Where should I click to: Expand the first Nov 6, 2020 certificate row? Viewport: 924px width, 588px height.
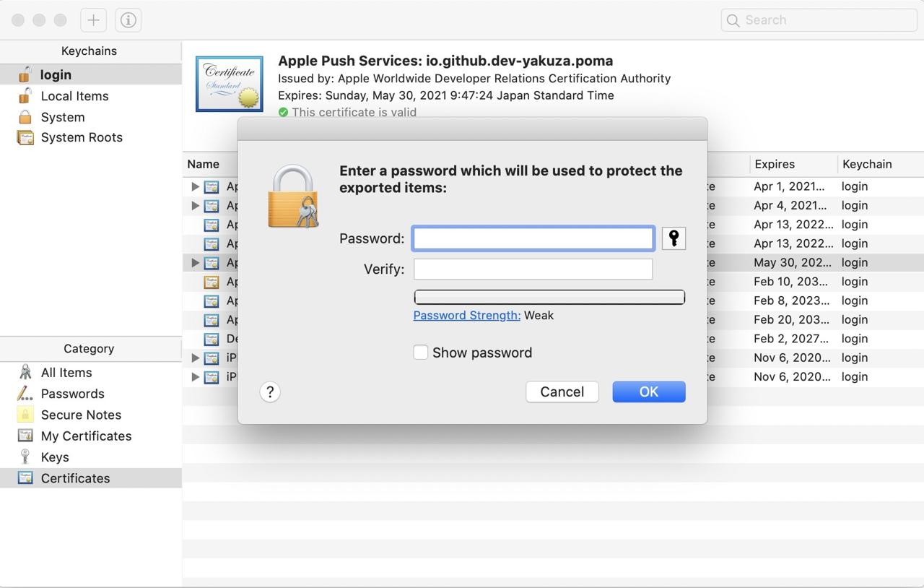195,358
